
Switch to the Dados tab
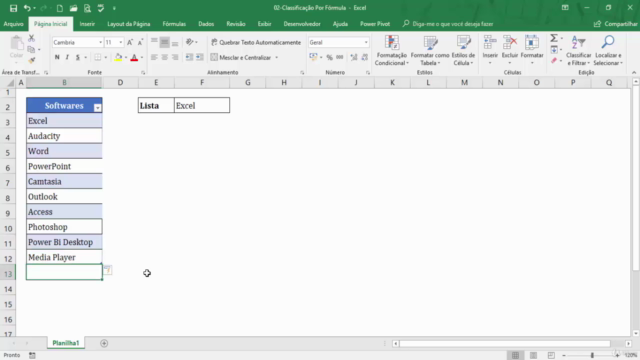[x=206, y=24]
